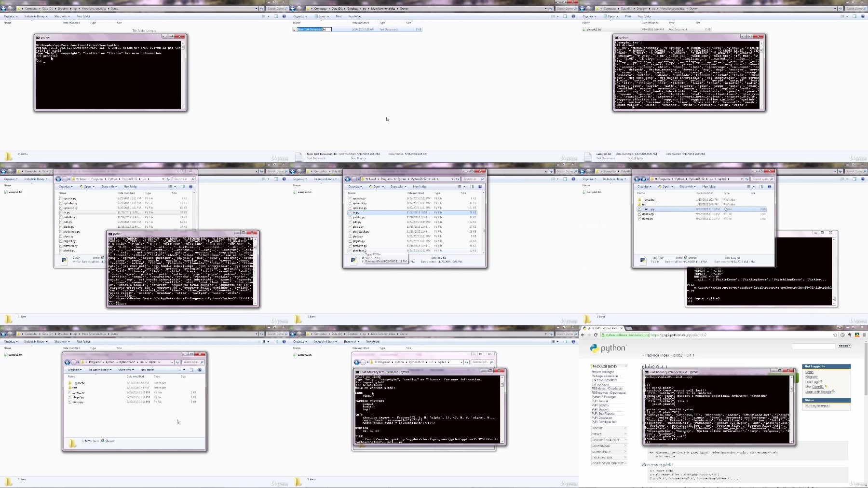Screen dimensions: 868x488
Task: Open PyPI Tutorial link
Action: click(x=600, y=401)
